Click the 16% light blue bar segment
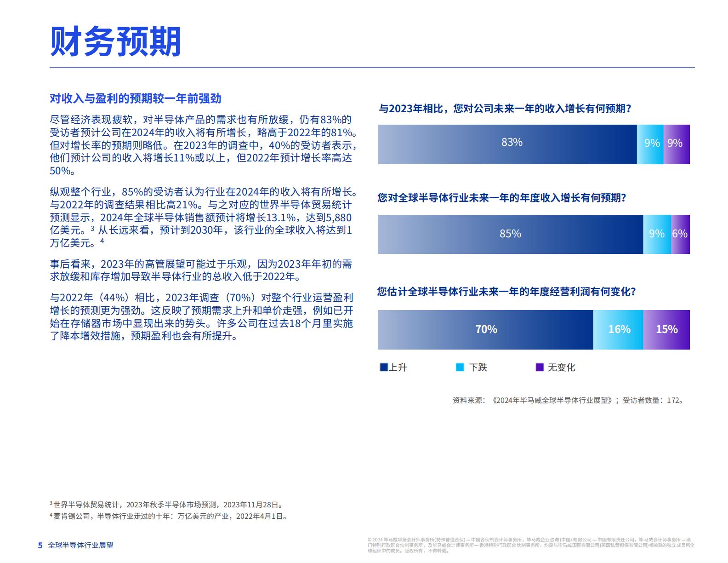The height and width of the screenshot is (563, 728). [618, 330]
